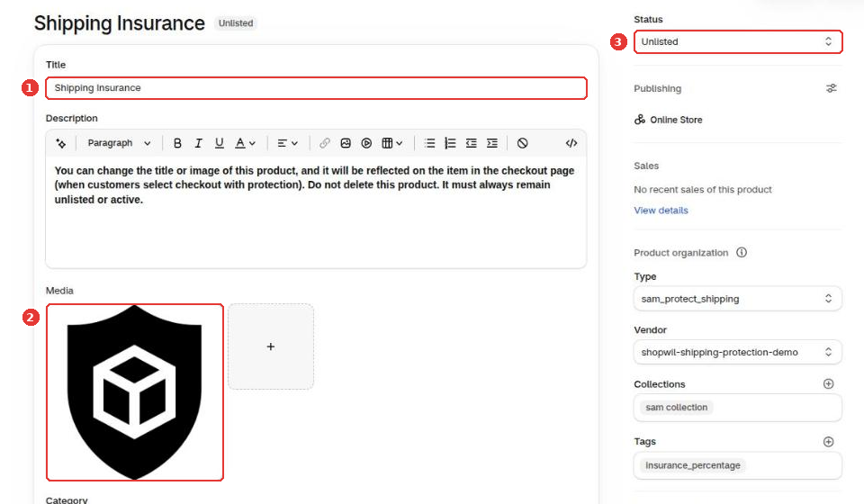Click the add Collections plus icon
This screenshot has width=864, height=504.
828,384
